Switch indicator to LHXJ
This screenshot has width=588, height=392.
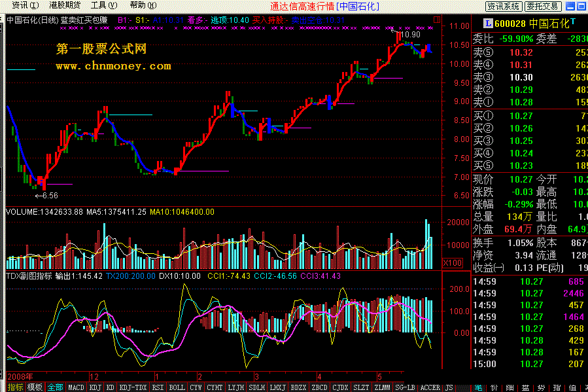[x=277, y=387]
